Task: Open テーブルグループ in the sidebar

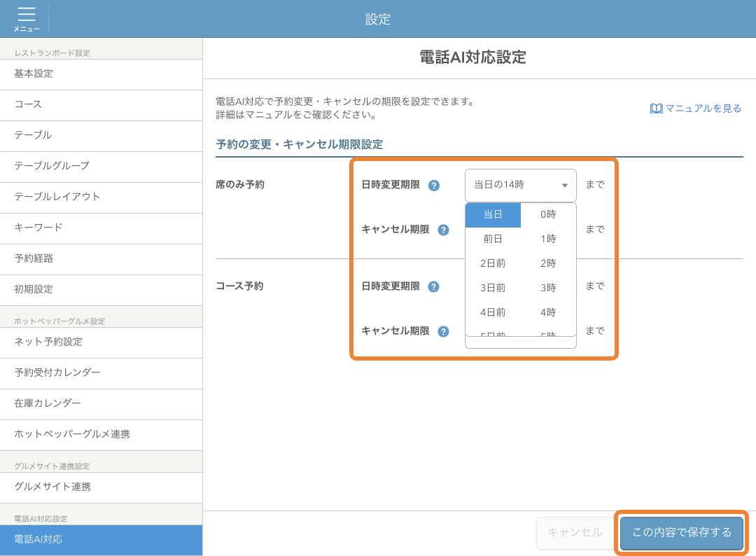Action: pos(101,167)
